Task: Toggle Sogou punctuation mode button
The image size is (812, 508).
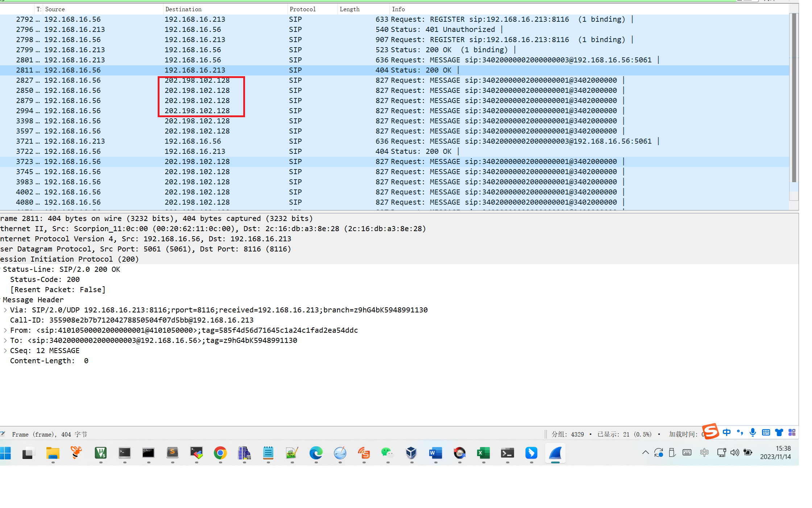Action: pyautogui.click(x=740, y=432)
